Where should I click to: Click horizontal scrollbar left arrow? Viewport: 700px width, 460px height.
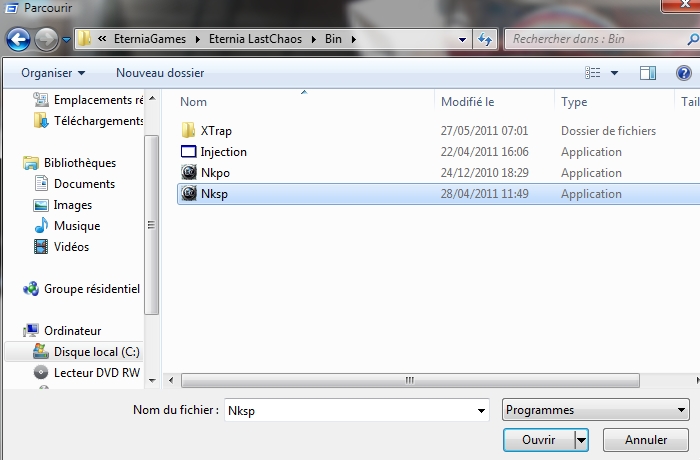(x=171, y=381)
